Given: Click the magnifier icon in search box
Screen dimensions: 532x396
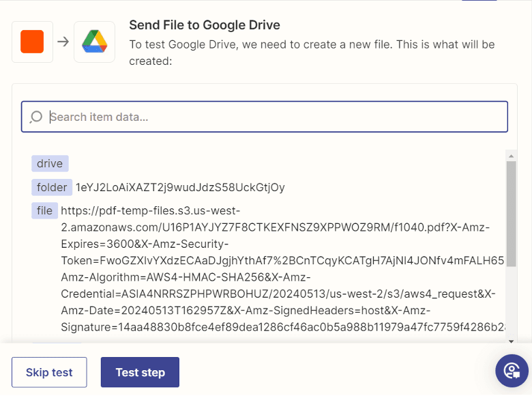Looking at the screenshot, I should click(36, 117).
